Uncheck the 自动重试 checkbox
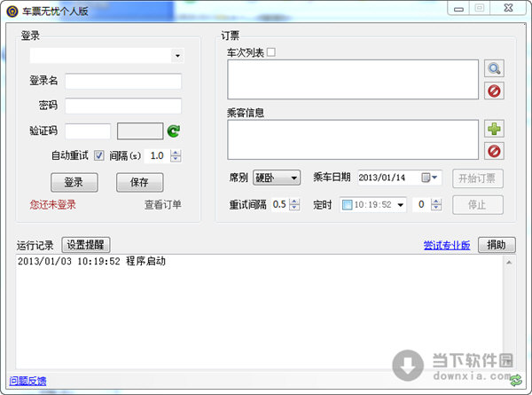 (x=98, y=155)
